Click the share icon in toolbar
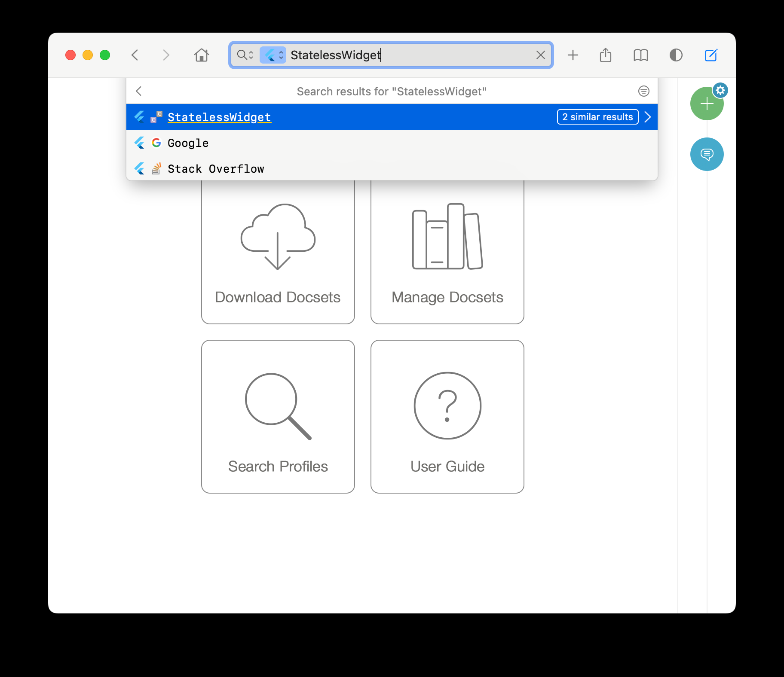784x677 pixels. (x=606, y=55)
